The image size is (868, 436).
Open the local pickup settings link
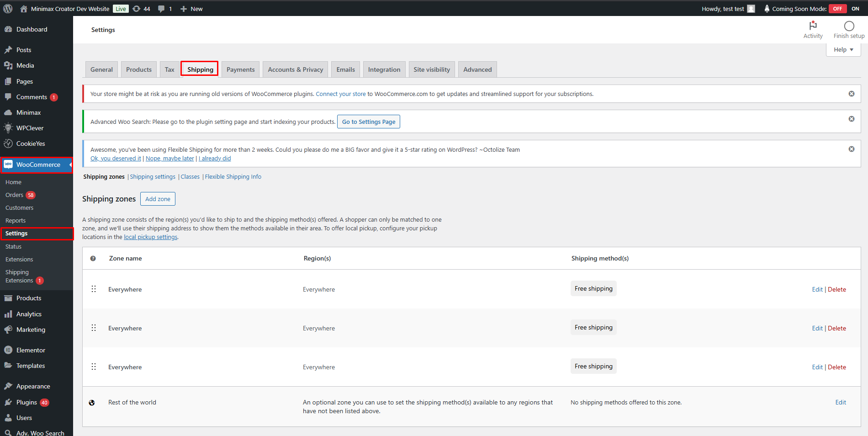coord(150,237)
